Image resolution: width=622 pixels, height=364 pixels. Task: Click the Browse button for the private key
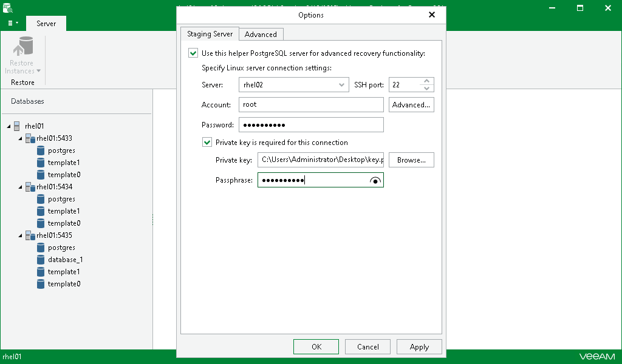pos(411,160)
